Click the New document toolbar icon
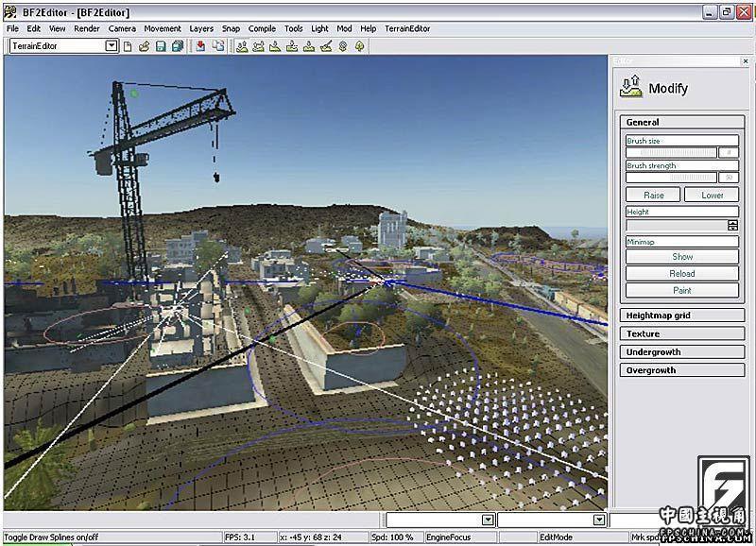Viewport: 756px width, 546px height. click(128, 46)
